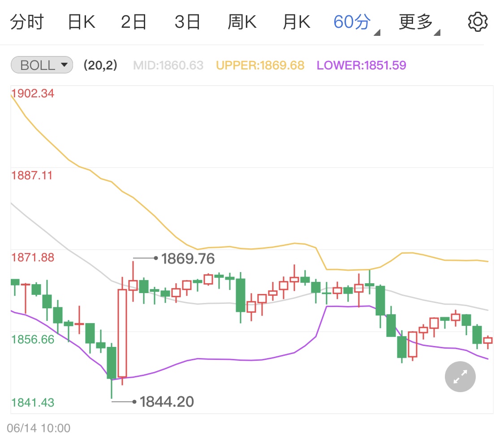
Task: Click the LOWER:1851.59 value
Action: [x=361, y=65]
